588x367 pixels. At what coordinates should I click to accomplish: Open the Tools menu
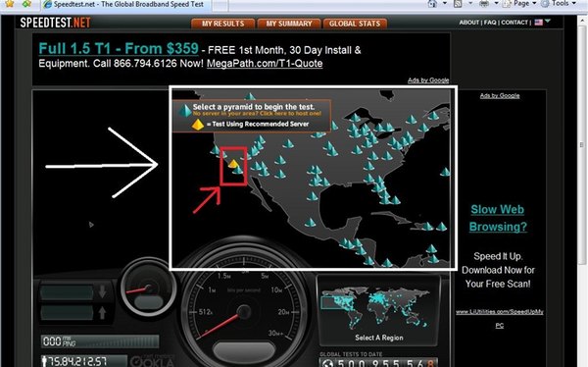(x=559, y=3)
